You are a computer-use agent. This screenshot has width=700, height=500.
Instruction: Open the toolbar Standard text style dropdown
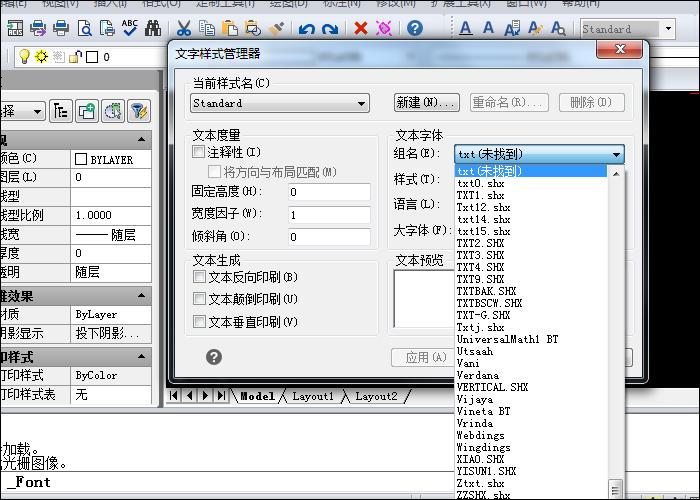[627, 29]
